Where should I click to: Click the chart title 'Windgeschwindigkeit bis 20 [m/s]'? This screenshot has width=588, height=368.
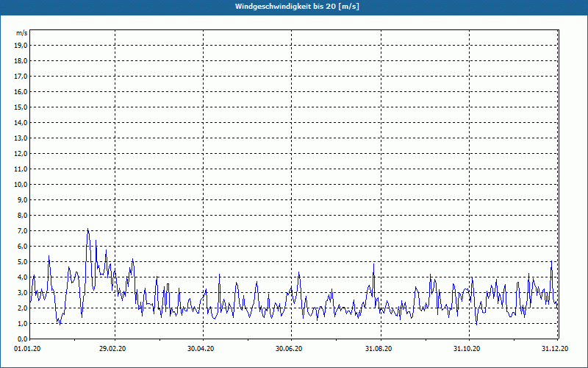(x=297, y=7)
